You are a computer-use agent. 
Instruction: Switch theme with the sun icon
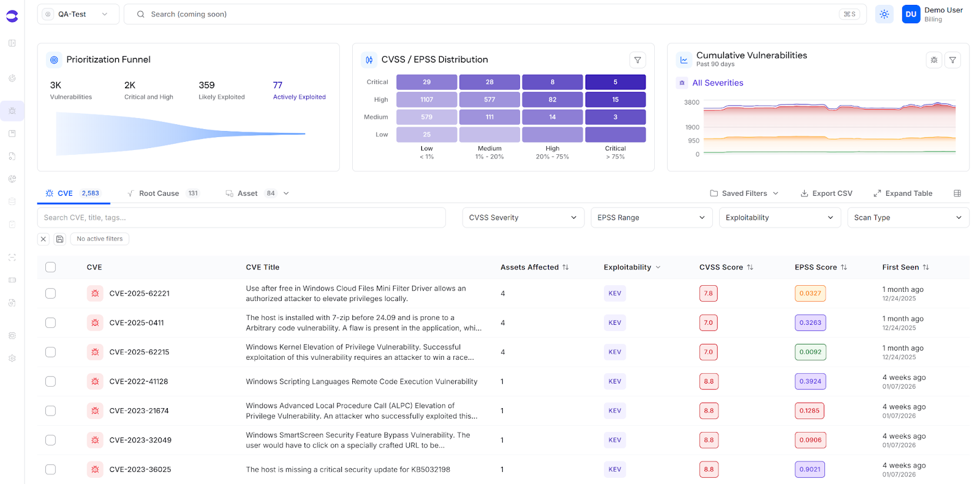(884, 14)
